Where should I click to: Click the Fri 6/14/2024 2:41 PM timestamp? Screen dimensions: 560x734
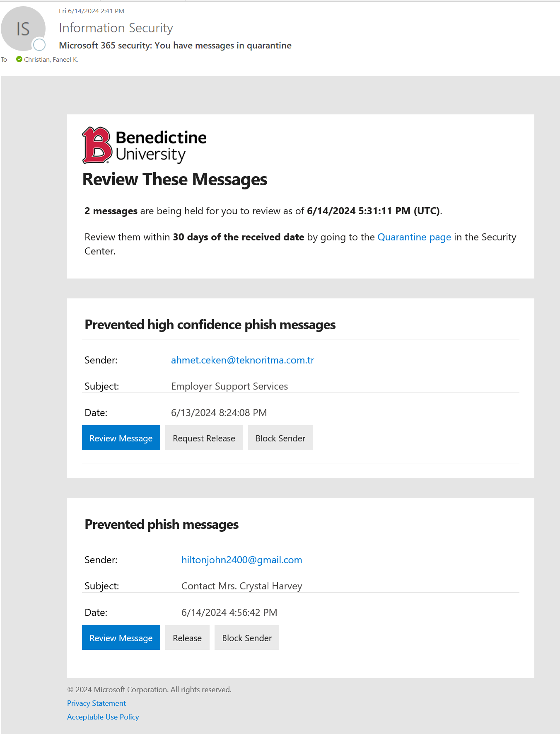point(92,11)
